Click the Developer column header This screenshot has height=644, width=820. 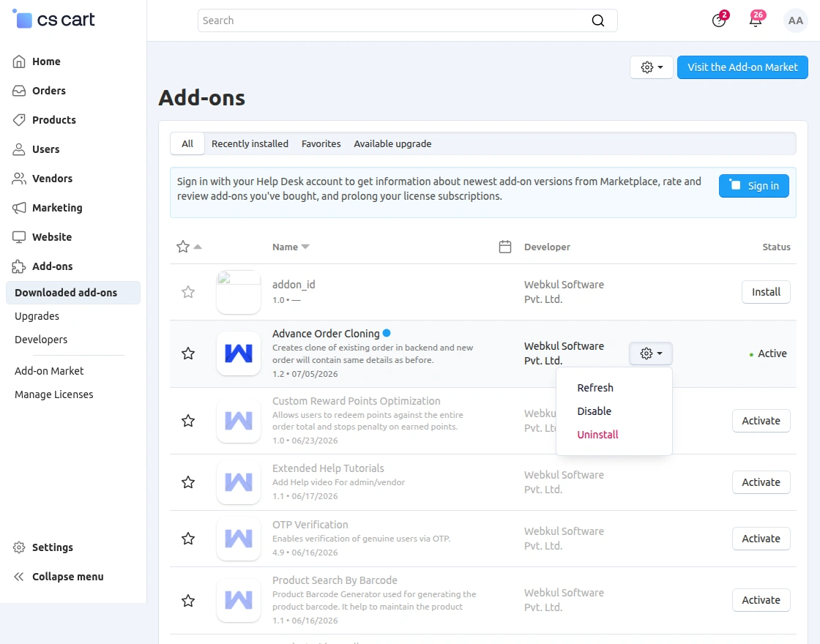(547, 247)
